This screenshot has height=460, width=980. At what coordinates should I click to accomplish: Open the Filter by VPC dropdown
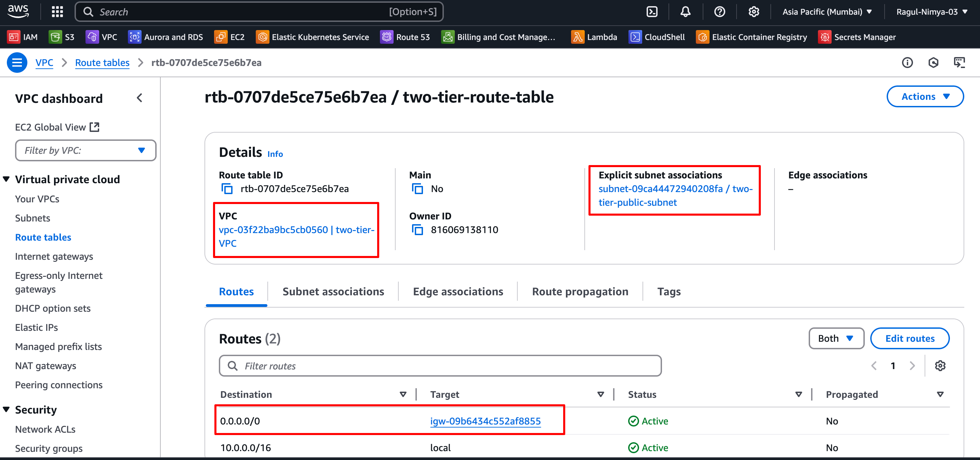pos(85,150)
